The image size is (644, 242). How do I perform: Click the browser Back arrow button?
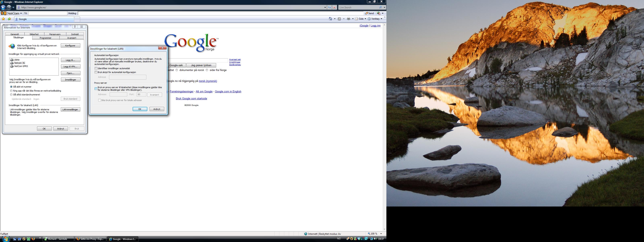coord(3,7)
